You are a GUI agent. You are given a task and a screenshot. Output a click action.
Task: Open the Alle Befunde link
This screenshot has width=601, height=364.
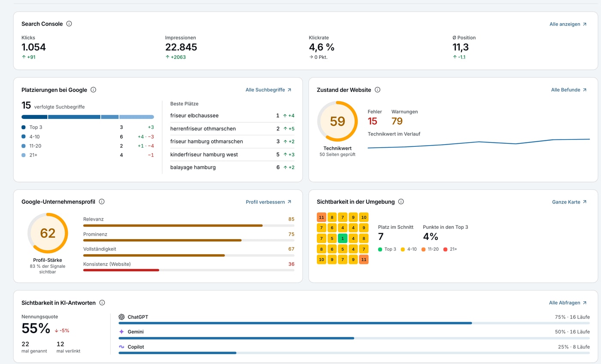(x=569, y=90)
